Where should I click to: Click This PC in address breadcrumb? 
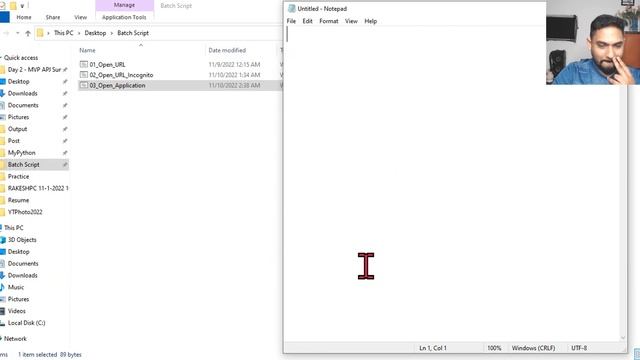(63, 33)
